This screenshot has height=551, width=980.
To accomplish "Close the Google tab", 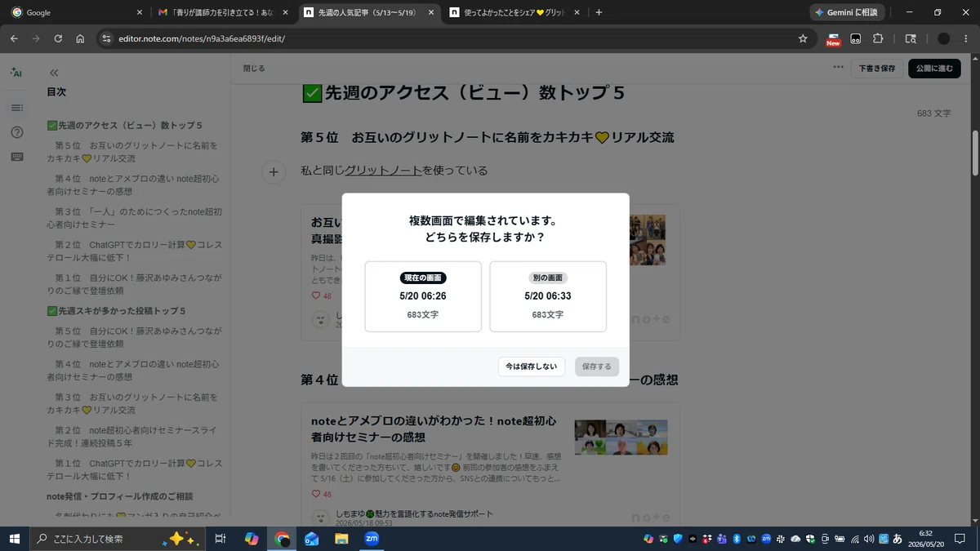I will [140, 12].
